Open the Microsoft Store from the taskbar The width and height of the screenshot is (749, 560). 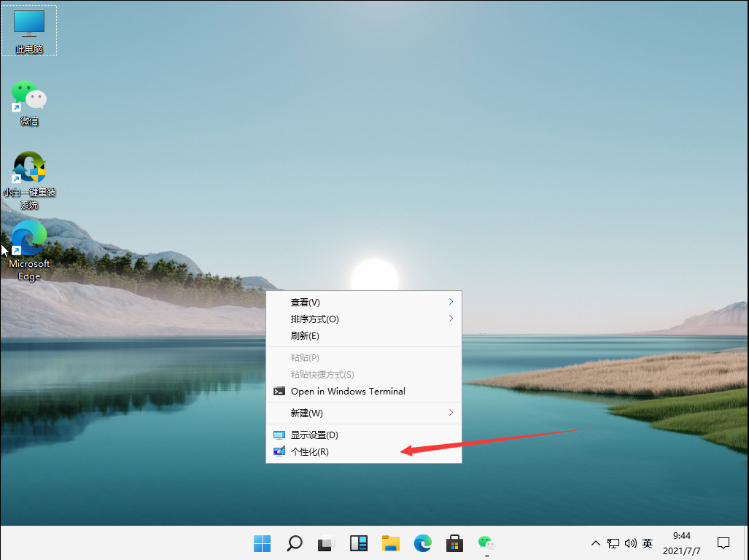[x=454, y=543]
